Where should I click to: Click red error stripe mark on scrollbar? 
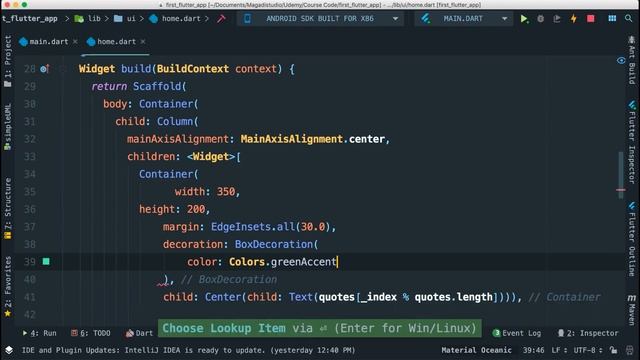click(620, 190)
